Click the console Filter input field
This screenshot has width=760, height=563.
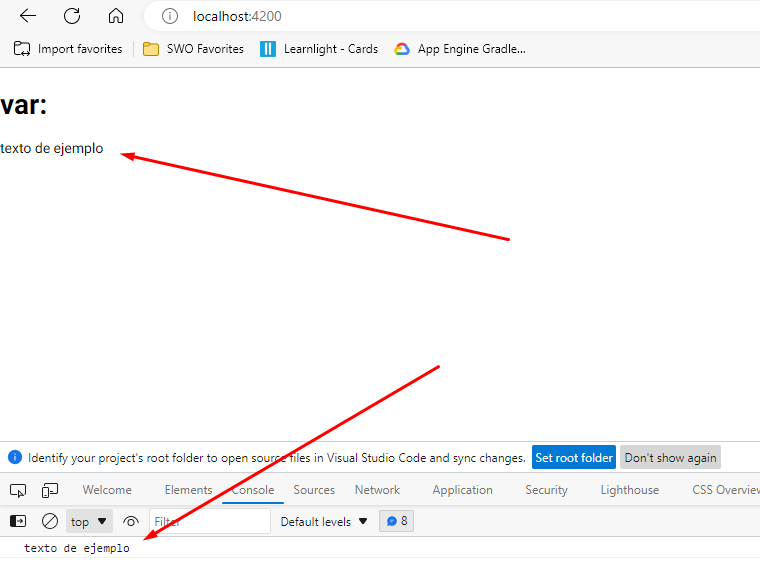209,521
